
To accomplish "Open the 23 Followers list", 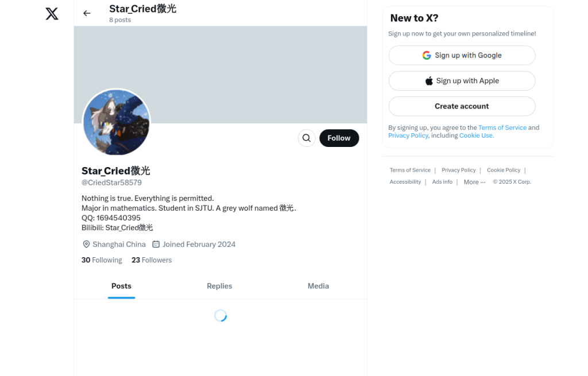I will click(x=152, y=260).
